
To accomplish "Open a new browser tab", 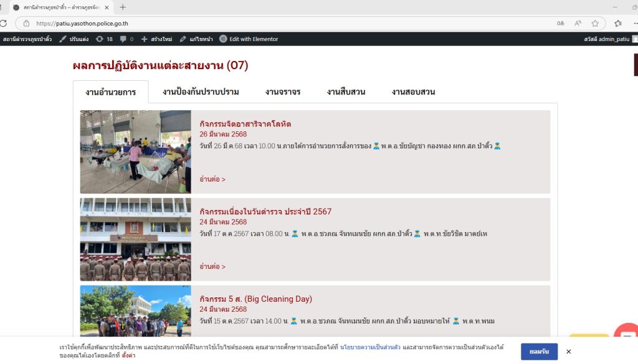I will [x=123, y=7].
